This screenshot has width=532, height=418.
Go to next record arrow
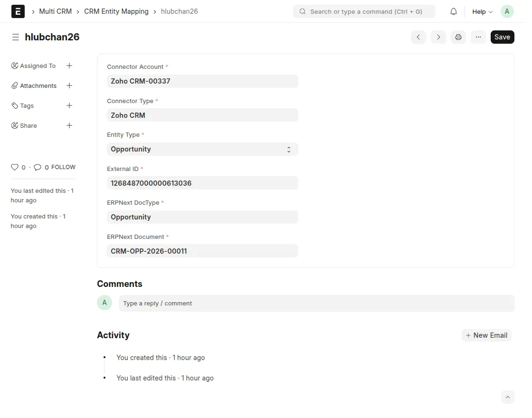(438, 37)
